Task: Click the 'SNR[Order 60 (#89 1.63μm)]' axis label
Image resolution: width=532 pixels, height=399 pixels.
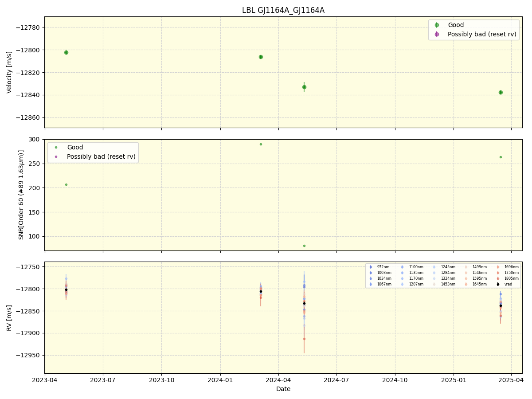Action: (21, 195)
